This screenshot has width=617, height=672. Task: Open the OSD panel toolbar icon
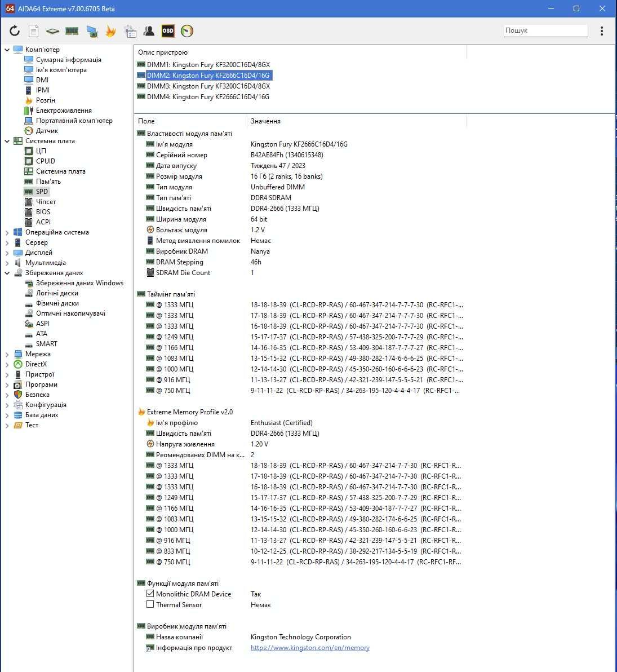168,31
